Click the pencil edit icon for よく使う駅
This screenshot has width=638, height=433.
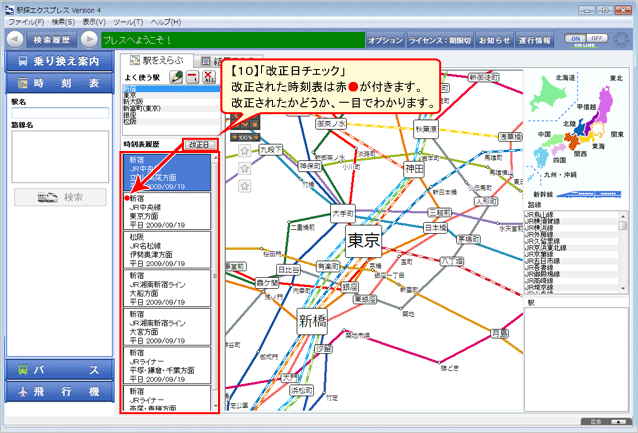176,77
